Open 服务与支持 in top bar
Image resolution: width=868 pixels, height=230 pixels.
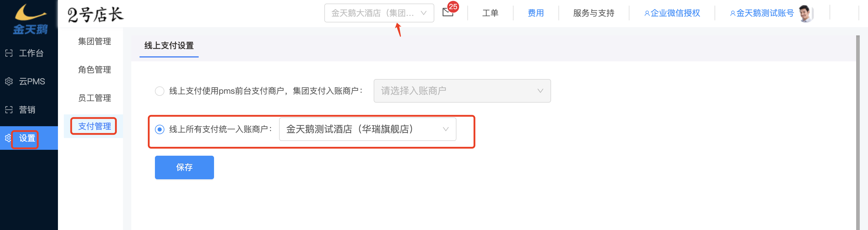click(x=593, y=13)
